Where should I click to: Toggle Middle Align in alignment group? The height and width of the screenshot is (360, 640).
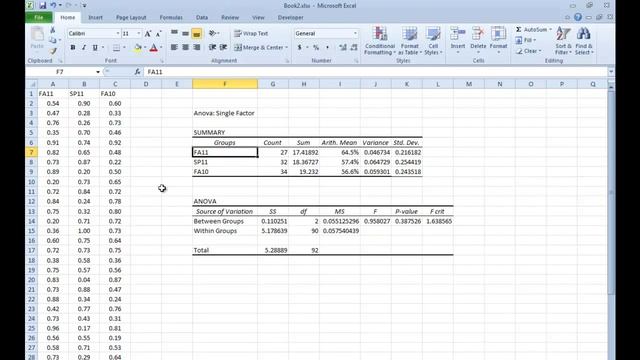click(x=185, y=33)
